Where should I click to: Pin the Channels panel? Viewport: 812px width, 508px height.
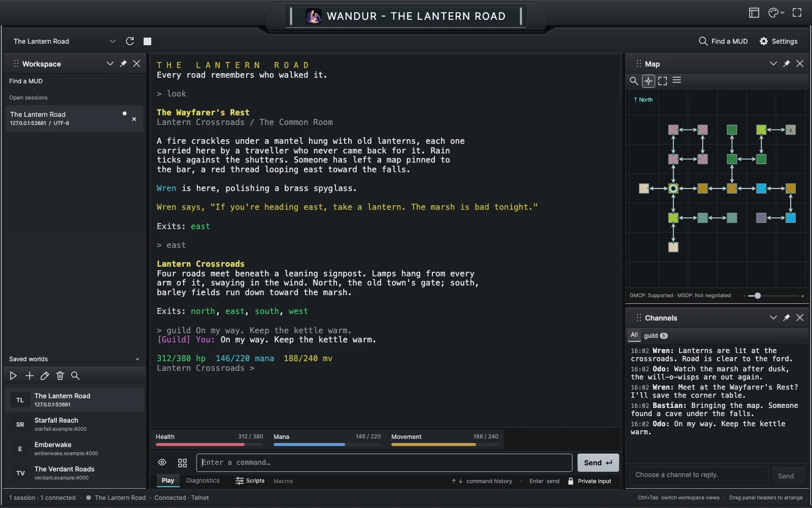click(x=787, y=317)
